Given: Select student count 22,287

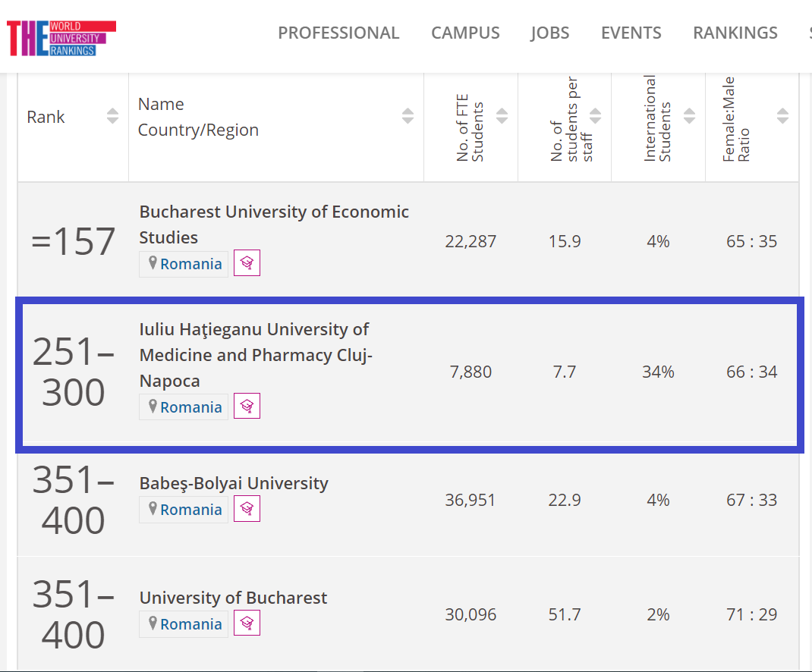Looking at the screenshot, I should (471, 241).
